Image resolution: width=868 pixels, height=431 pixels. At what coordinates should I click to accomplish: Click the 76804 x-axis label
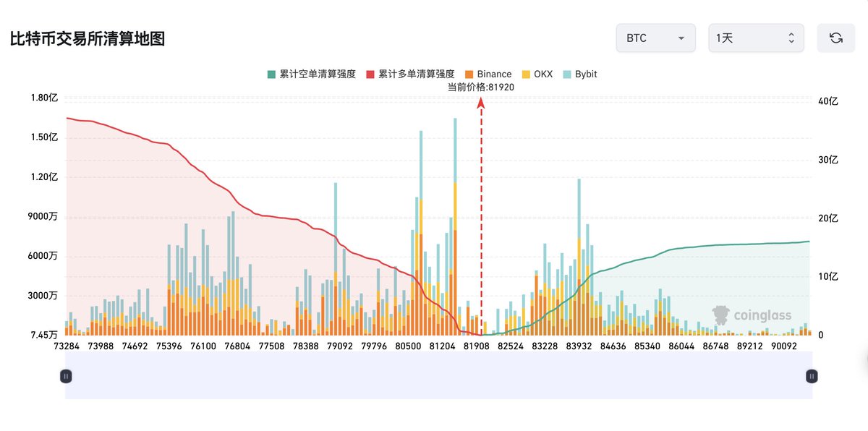point(237,346)
